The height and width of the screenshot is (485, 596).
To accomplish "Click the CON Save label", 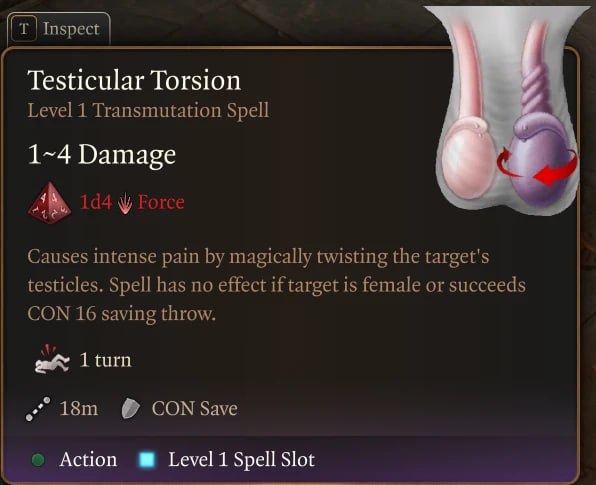I will tap(195, 409).
